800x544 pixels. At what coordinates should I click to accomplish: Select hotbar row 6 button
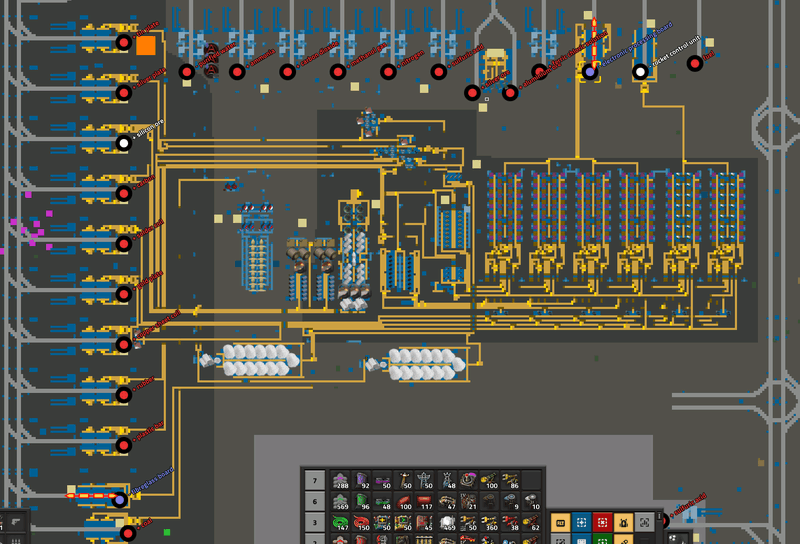(315, 502)
